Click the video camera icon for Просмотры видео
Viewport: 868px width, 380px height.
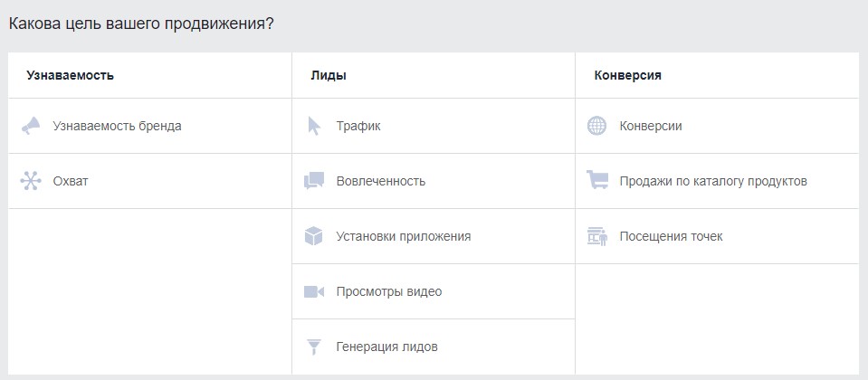pos(314,291)
